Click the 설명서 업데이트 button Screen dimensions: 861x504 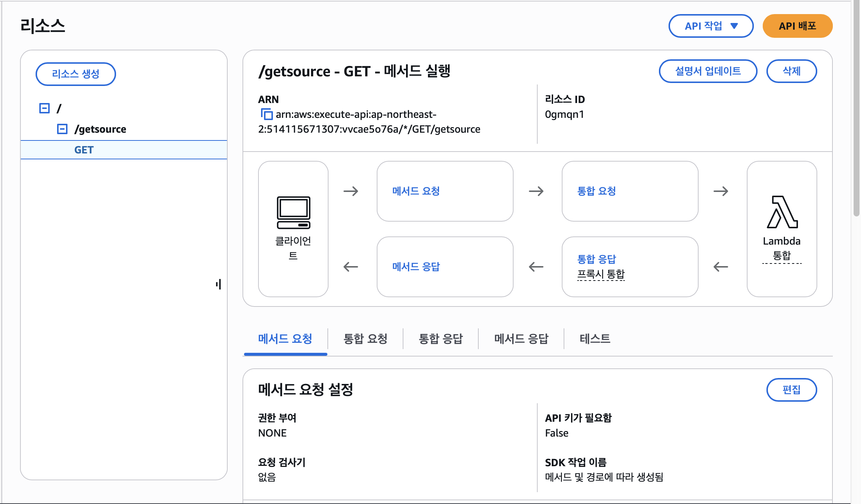707,71
